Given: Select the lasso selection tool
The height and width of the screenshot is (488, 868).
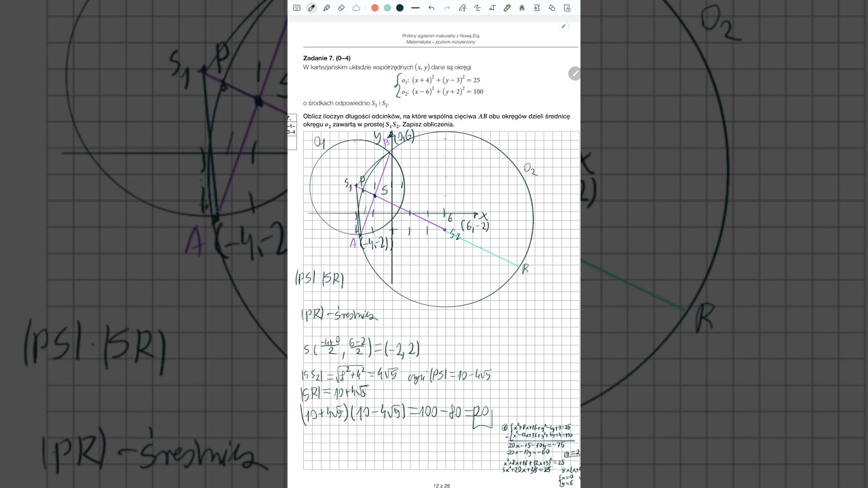Looking at the screenshot, I should pos(356,7).
